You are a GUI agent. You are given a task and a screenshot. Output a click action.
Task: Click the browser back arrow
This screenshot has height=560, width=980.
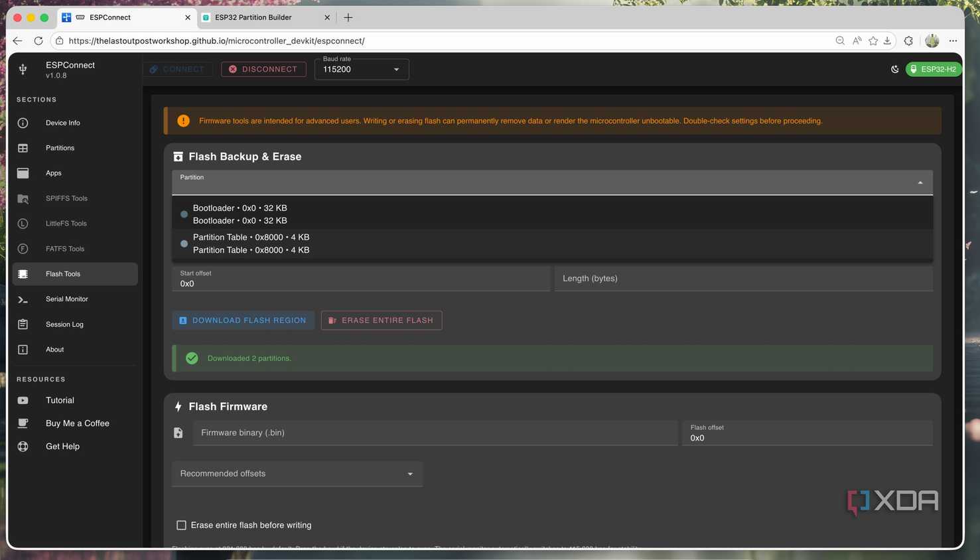(18, 41)
